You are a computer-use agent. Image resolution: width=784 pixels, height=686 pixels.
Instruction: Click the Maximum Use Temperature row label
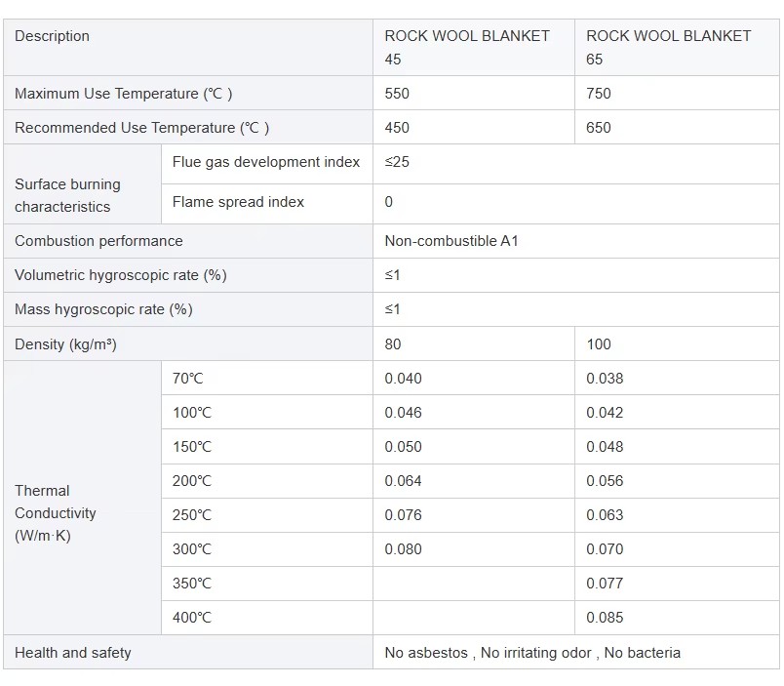pos(124,94)
